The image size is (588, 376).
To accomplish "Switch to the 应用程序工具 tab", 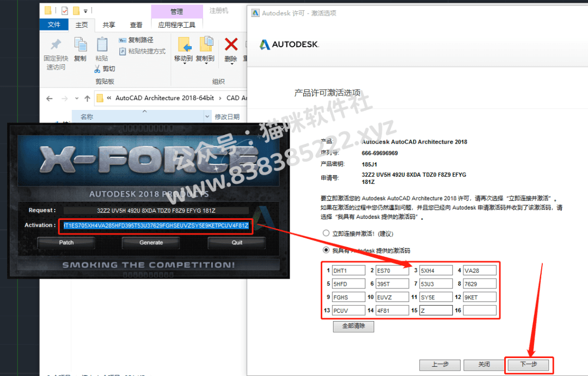I will pyautogui.click(x=176, y=25).
